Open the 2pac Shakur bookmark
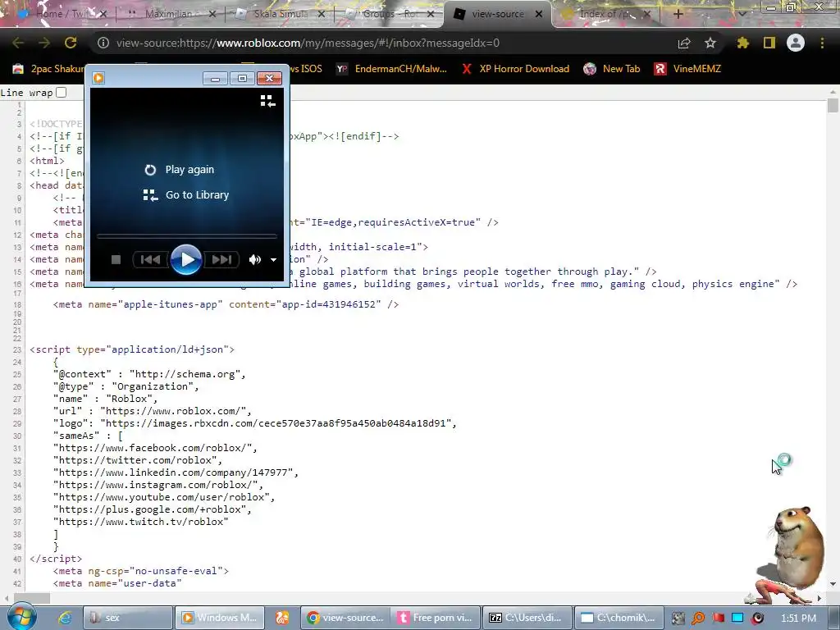The image size is (840, 630). point(48,69)
